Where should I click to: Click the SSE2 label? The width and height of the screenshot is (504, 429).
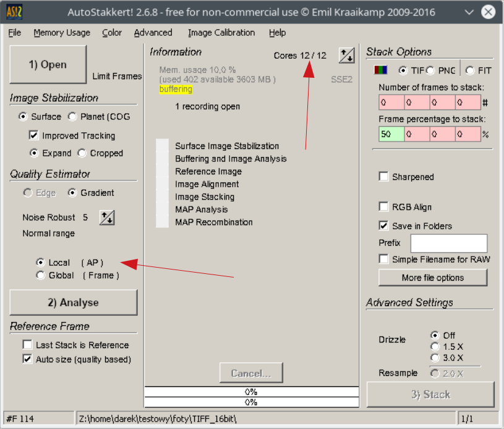tap(342, 79)
